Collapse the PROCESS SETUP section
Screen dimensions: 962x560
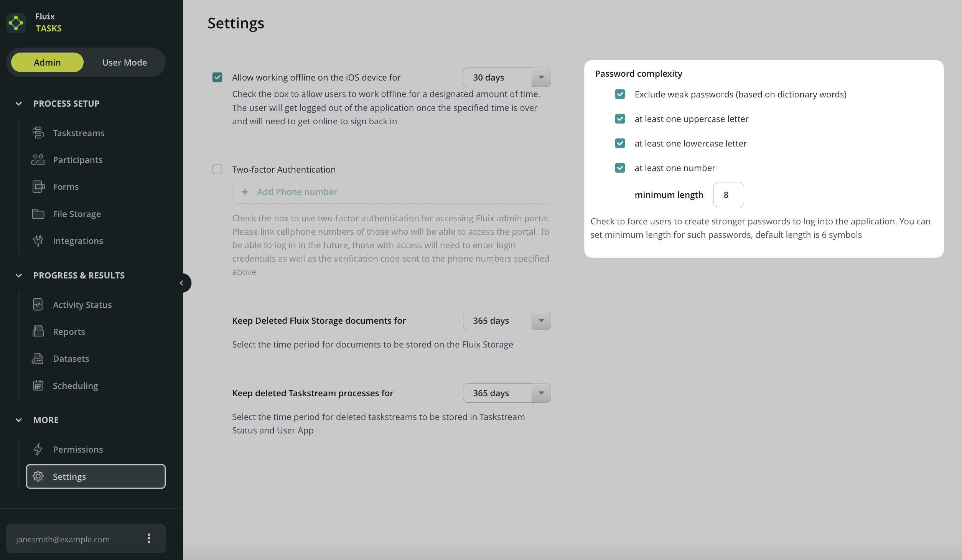[x=18, y=104]
